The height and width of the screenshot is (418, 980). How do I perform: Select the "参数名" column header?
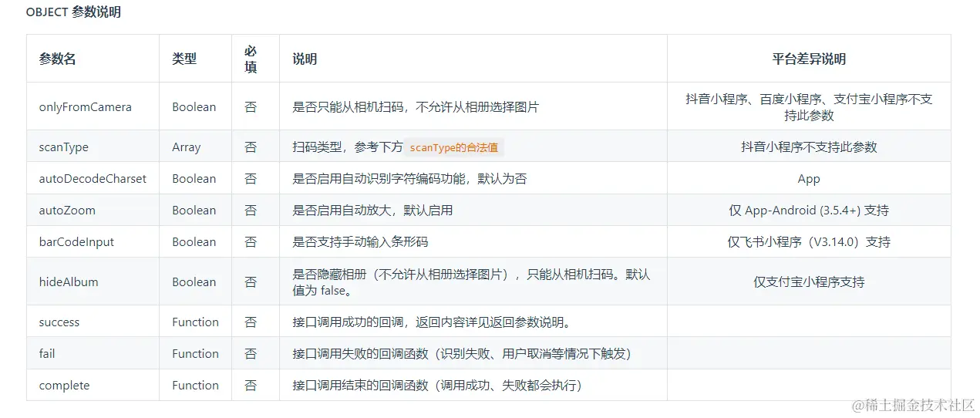click(x=57, y=59)
